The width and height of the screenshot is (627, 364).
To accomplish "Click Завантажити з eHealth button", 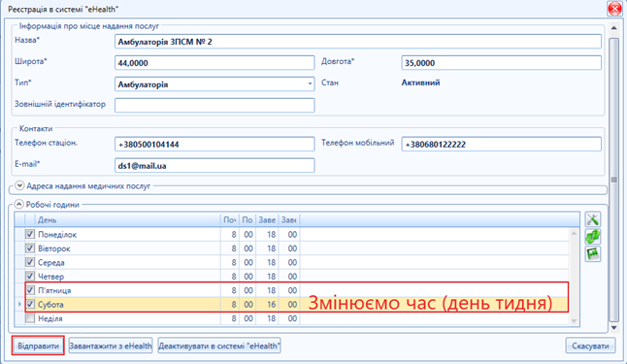I will coord(111,346).
